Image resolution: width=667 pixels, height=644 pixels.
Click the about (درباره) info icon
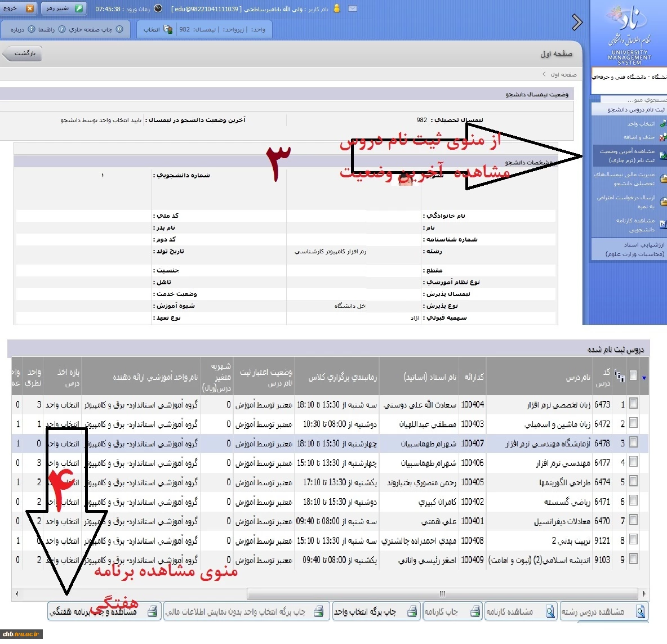pyautogui.click(x=32, y=29)
